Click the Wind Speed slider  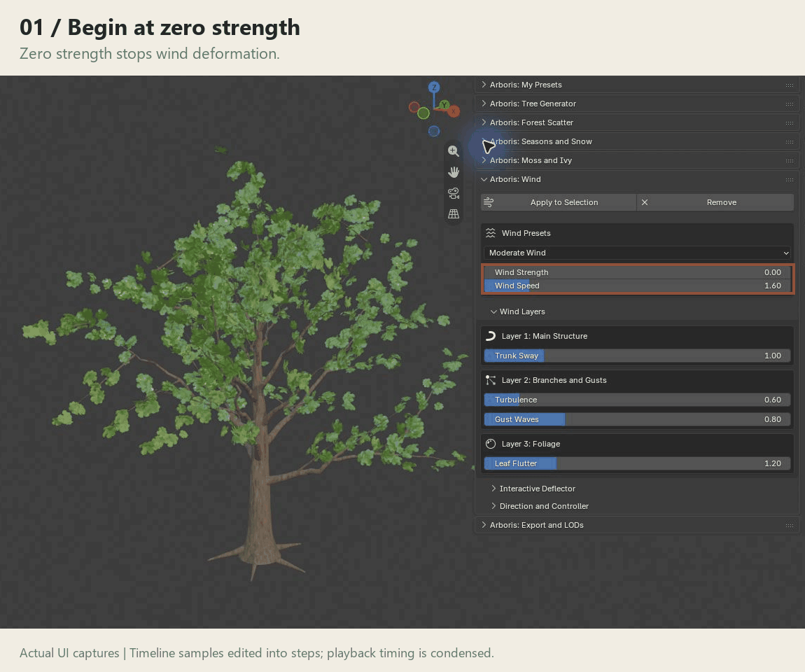637,286
